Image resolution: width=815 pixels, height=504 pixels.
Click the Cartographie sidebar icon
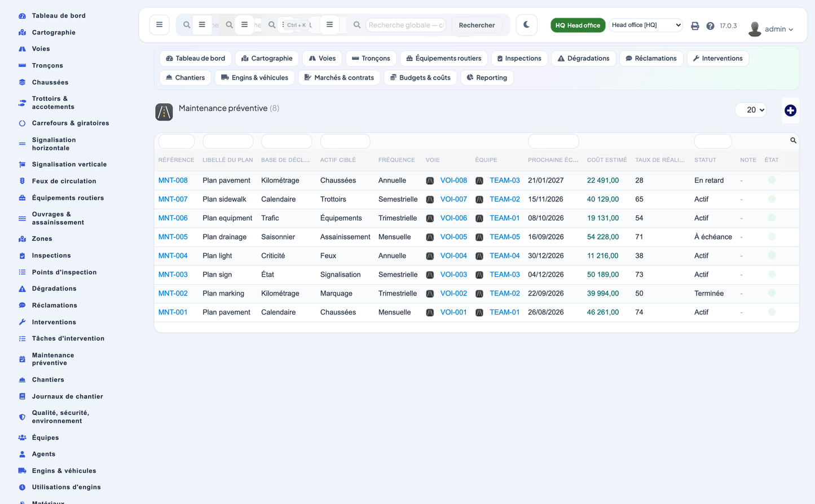[22, 33]
